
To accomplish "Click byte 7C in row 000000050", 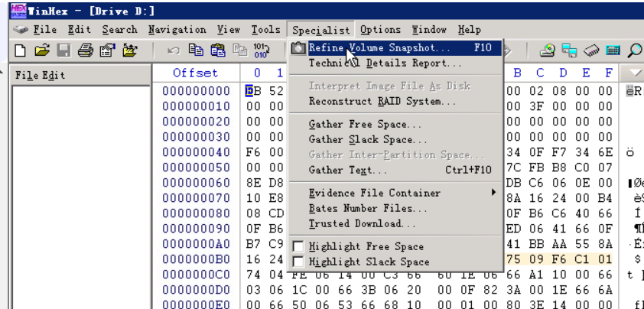I will click(x=513, y=168).
